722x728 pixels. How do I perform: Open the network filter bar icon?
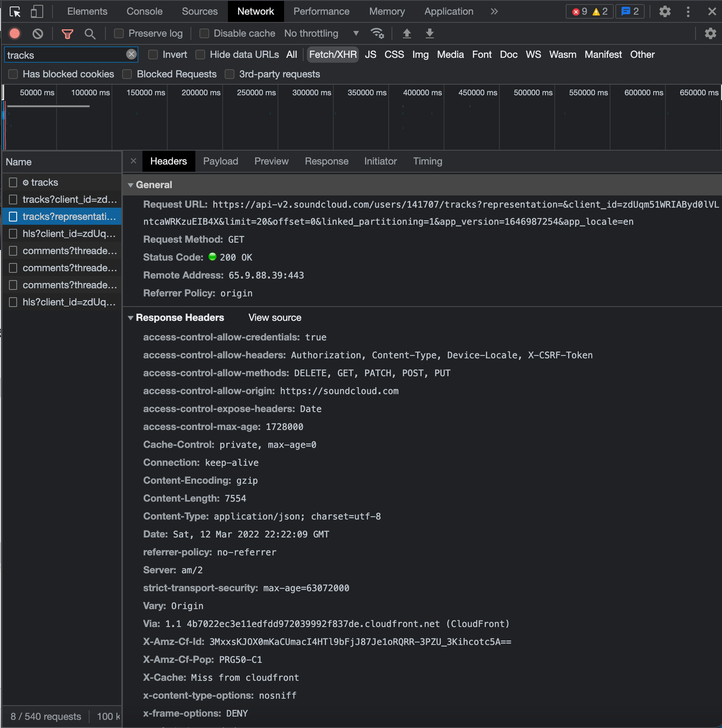67,33
